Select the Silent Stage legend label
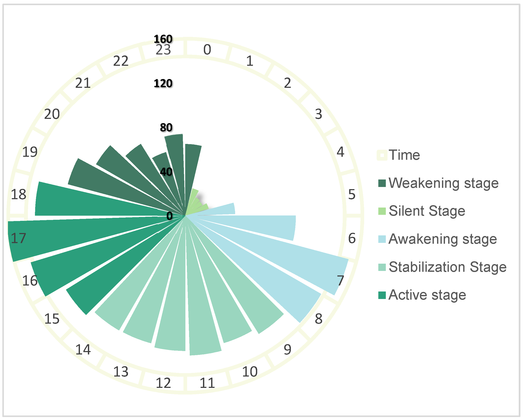Image resolution: width=523 pixels, height=420 pixels. point(427,211)
